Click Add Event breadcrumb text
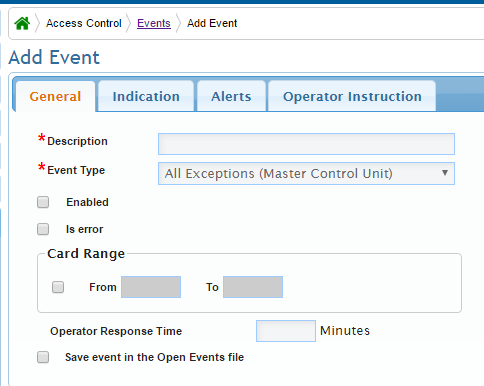This screenshot has height=386, width=484. (x=212, y=23)
